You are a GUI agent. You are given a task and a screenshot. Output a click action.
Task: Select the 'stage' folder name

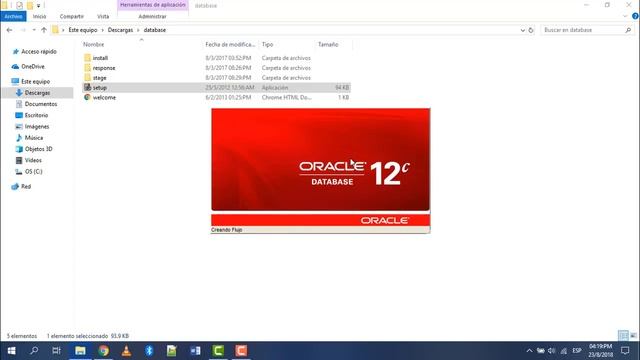click(100, 78)
